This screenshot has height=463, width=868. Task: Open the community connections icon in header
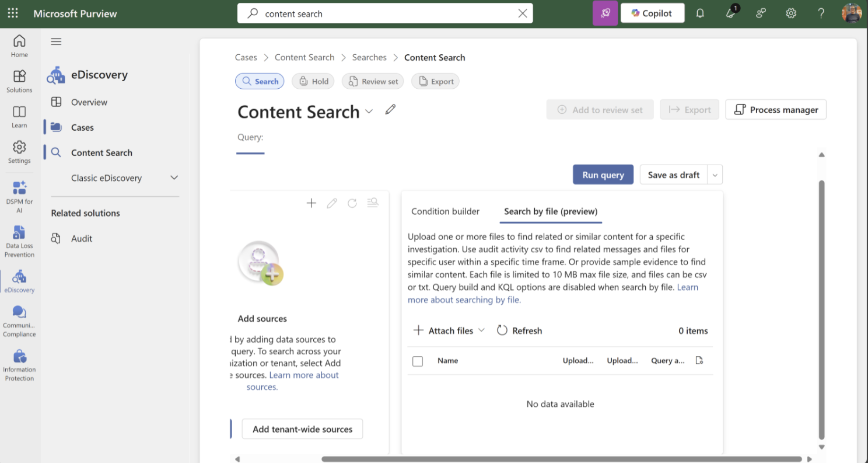(x=761, y=13)
